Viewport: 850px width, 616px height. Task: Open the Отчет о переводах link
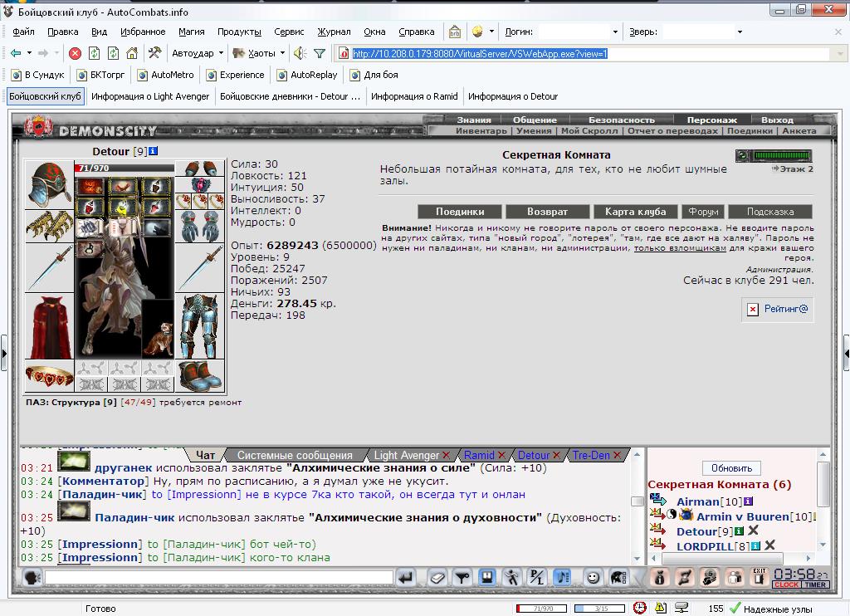(672, 130)
